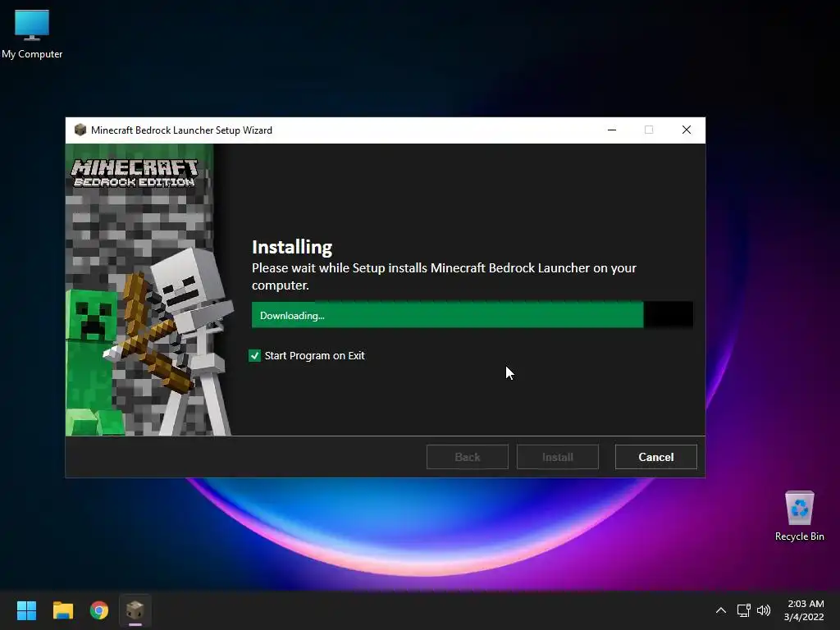Cancel the Minecraft Bedrock Launcher installation

[x=655, y=457]
